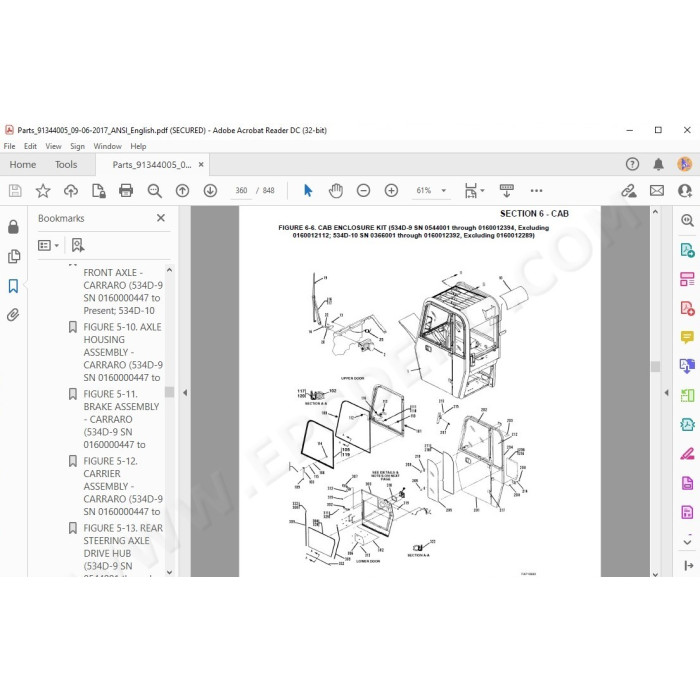Viewport: 700px width, 700px height.
Task: Click the document vertical scrollbar thumb
Action: 655,367
